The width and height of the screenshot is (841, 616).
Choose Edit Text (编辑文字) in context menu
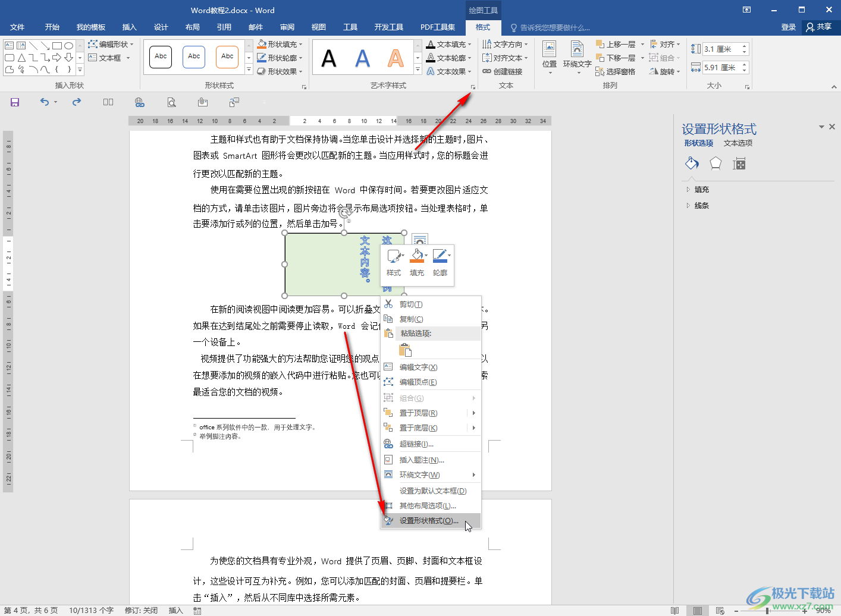coord(431,367)
